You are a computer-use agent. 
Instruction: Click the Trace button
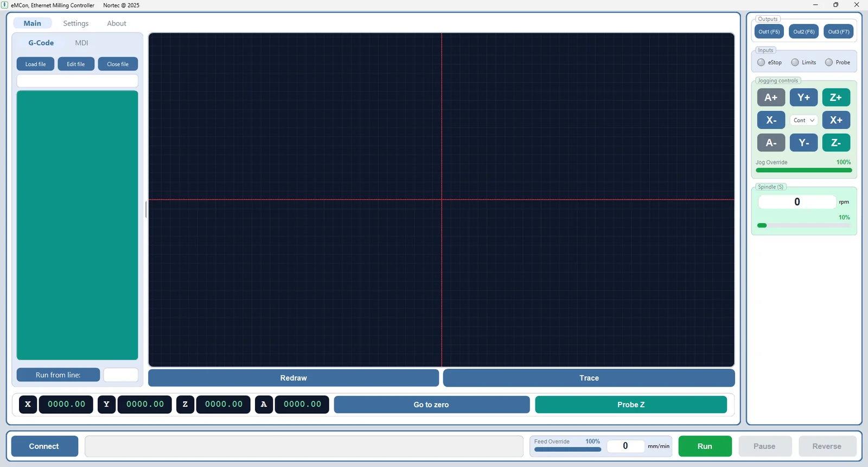coord(589,378)
